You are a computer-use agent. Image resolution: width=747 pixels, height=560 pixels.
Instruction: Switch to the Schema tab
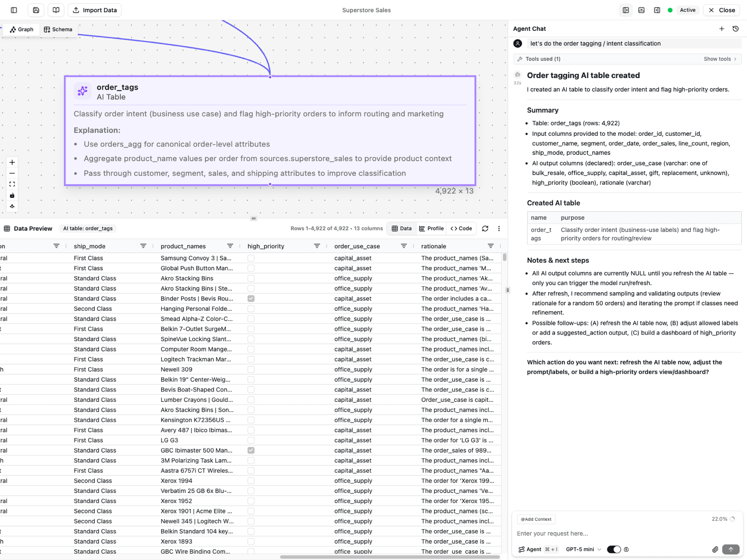(x=58, y=29)
